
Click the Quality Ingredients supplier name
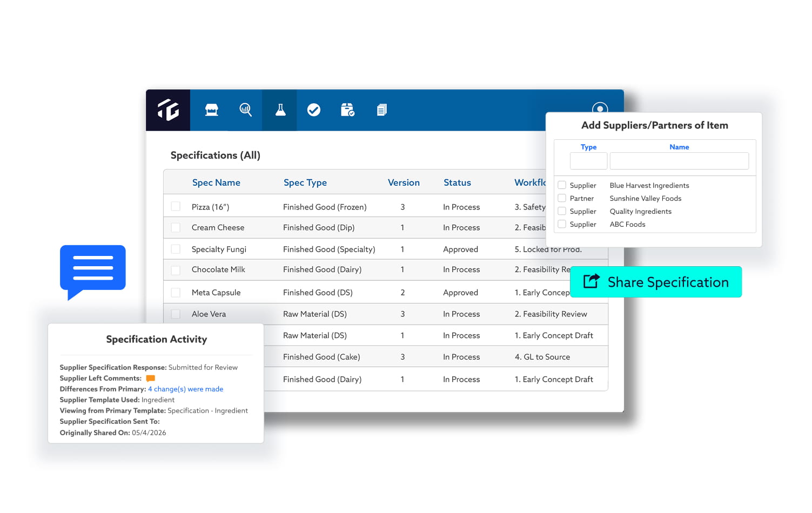point(641,211)
